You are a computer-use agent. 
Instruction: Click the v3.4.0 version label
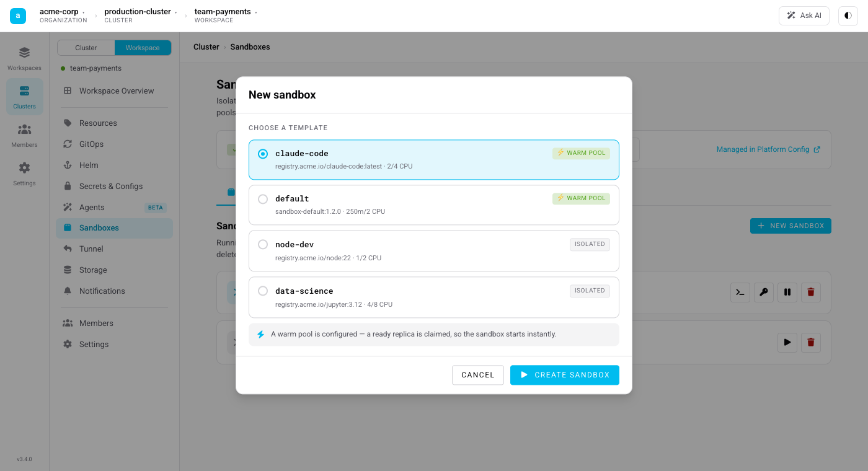(24, 459)
